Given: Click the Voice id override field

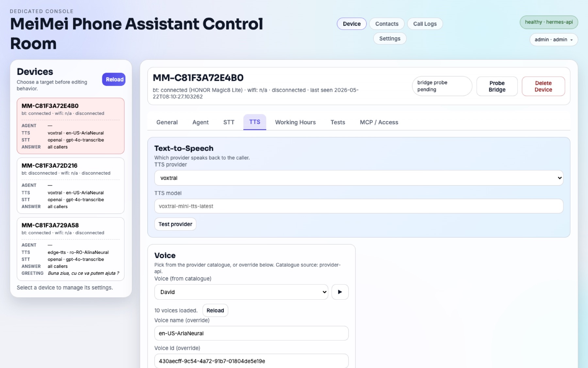Looking at the screenshot, I should 251,361.
